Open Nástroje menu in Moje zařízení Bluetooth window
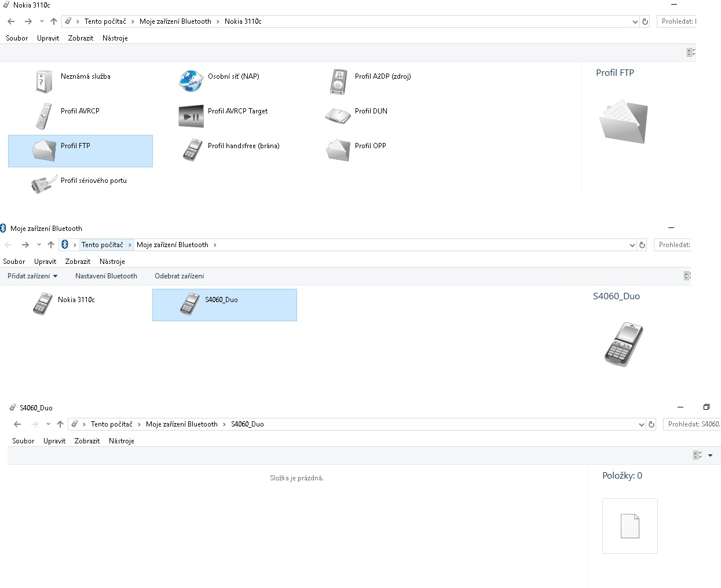 pos(112,262)
